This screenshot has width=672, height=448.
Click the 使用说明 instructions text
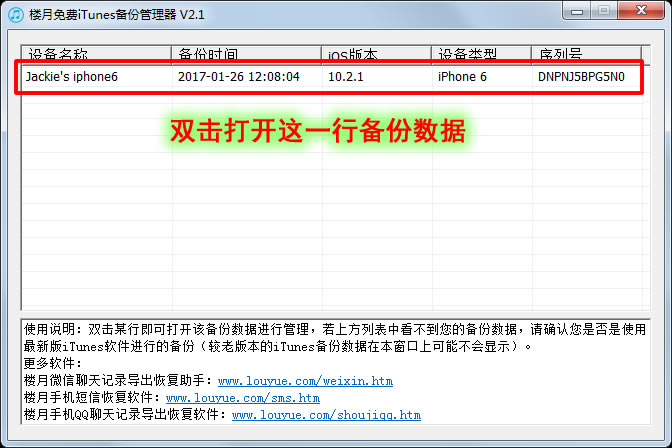tap(335, 338)
